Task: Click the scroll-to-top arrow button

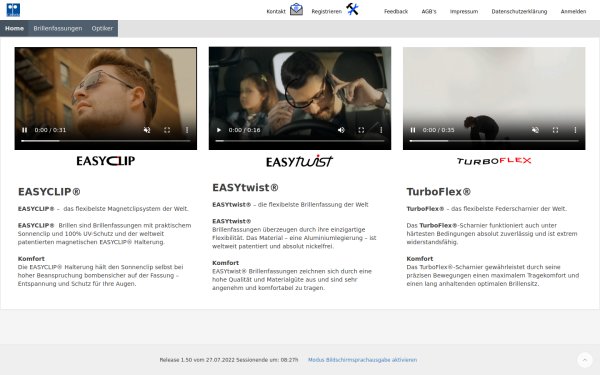Action: pos(585,360)
